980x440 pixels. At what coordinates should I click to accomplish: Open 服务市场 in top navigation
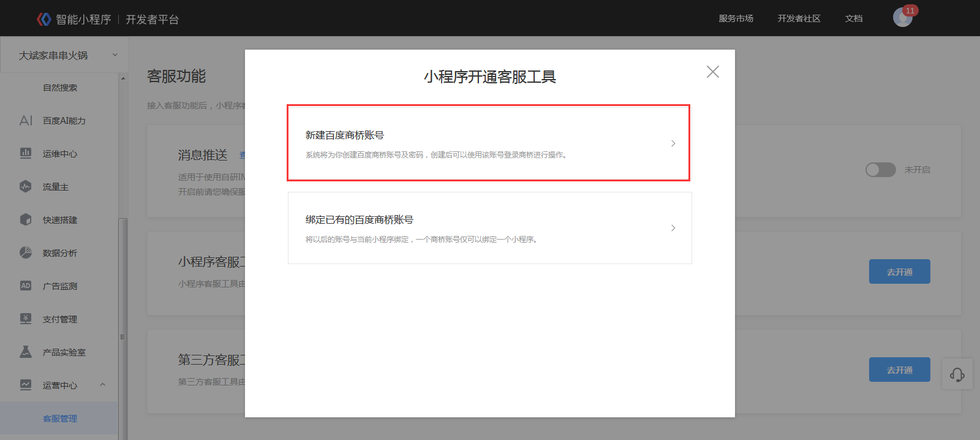point(736,18)
